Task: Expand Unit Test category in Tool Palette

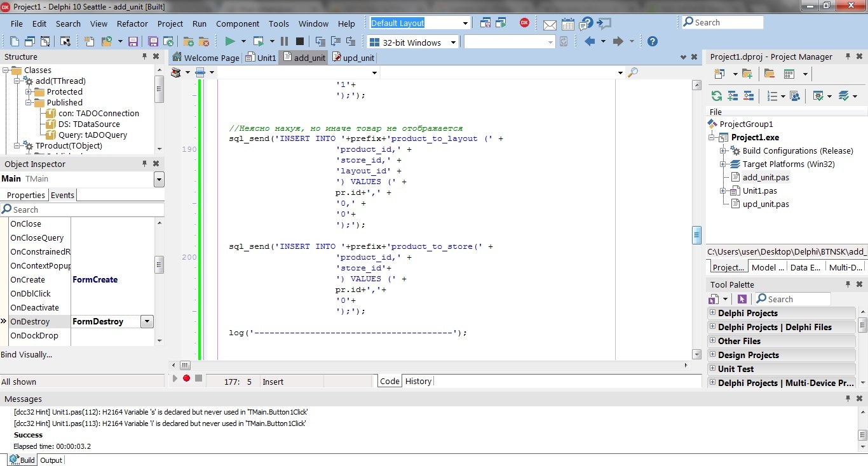Action: (712, 369)
